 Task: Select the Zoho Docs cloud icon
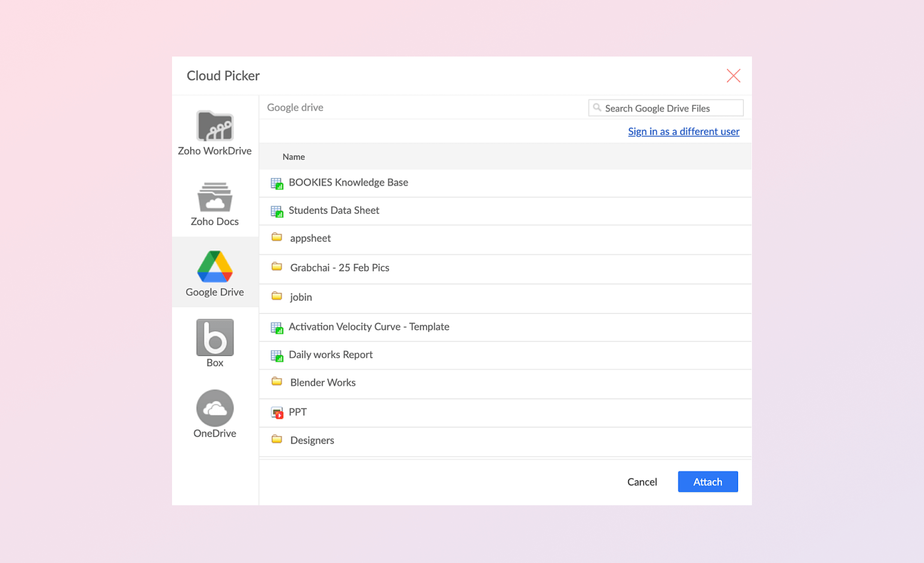[215, 197]
